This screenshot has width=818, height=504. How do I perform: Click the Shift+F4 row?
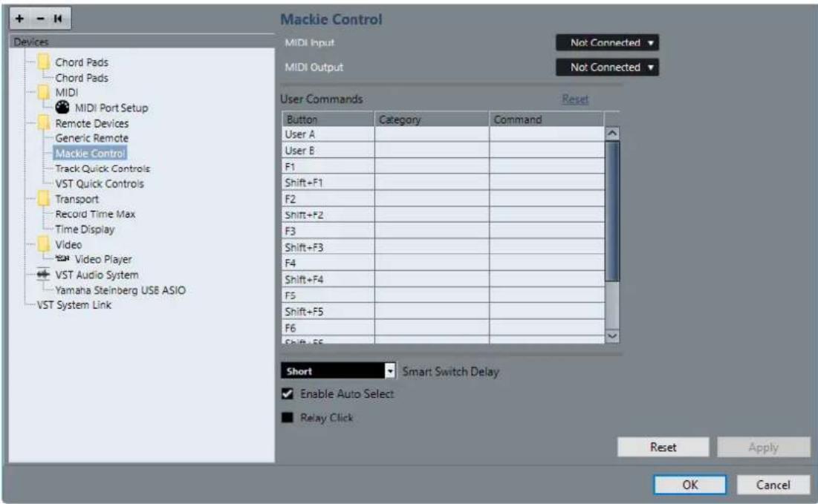tap(444, 279)
